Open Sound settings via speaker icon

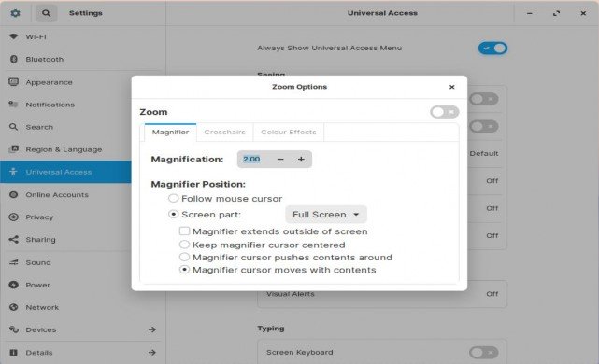click(13, 262)
